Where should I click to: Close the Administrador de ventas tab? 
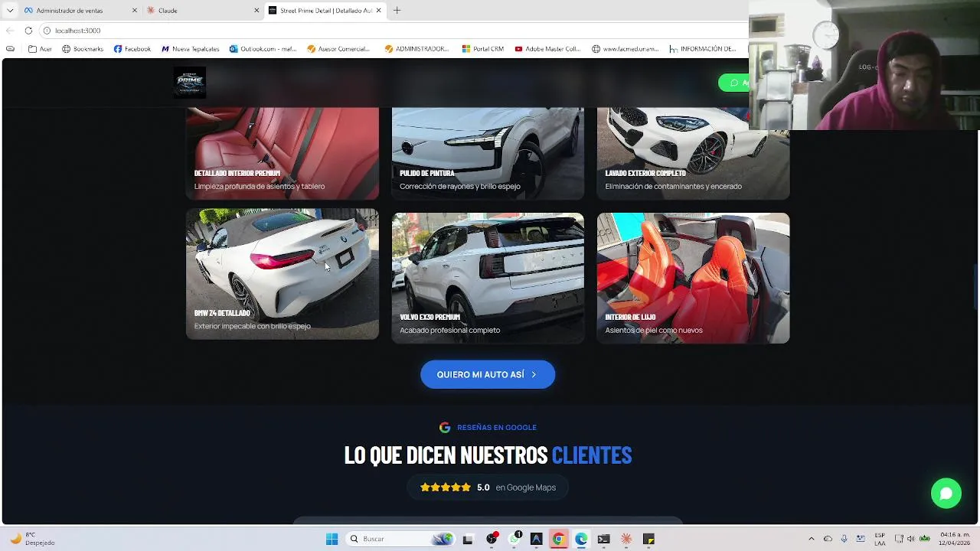pyautogui.click(x=135, y=11)
